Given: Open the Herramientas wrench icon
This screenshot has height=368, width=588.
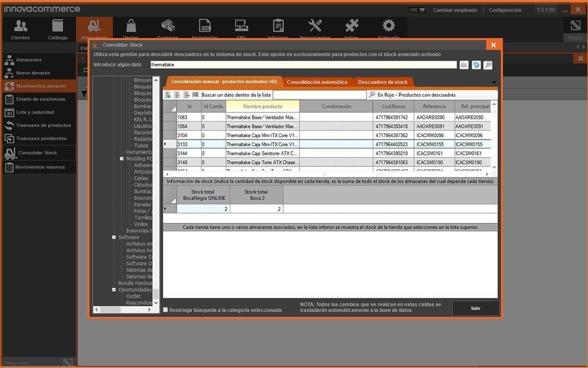Looking at the screenshot, I should coord(315,26).
